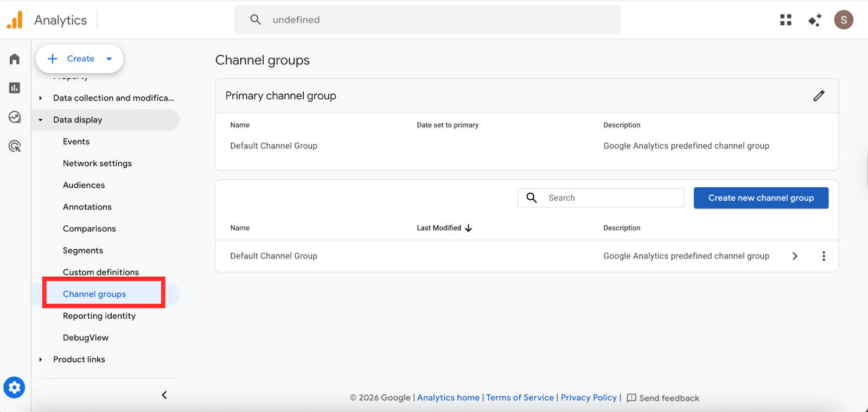Edit the Primary channel group pencil icon

pyautogui.click(x=819, y=96)
